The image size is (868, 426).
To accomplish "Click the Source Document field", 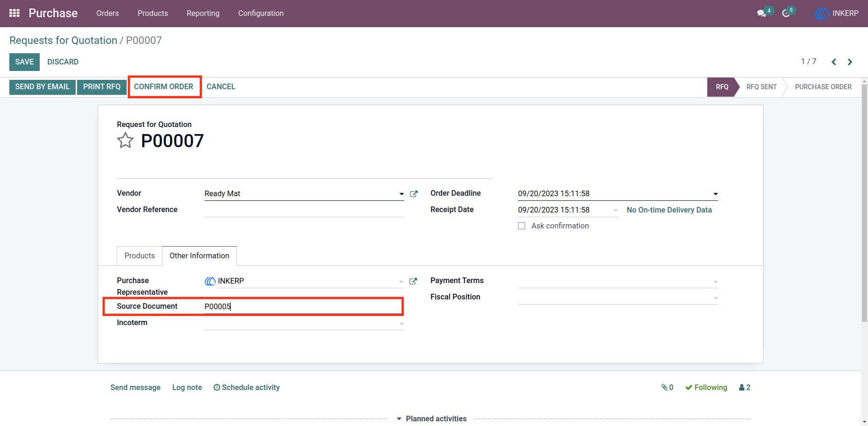I will click(304, 306).
